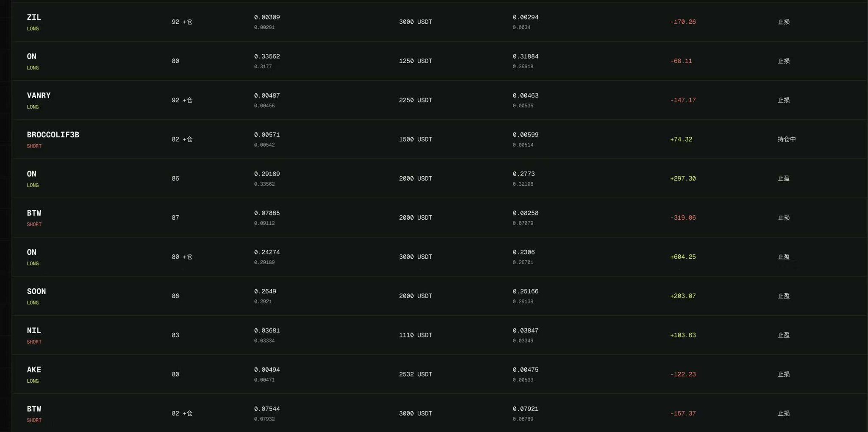The height and width of the screenshot is (432, 868).
Task: Open the ZIL long position row
Action: point(440,22)
